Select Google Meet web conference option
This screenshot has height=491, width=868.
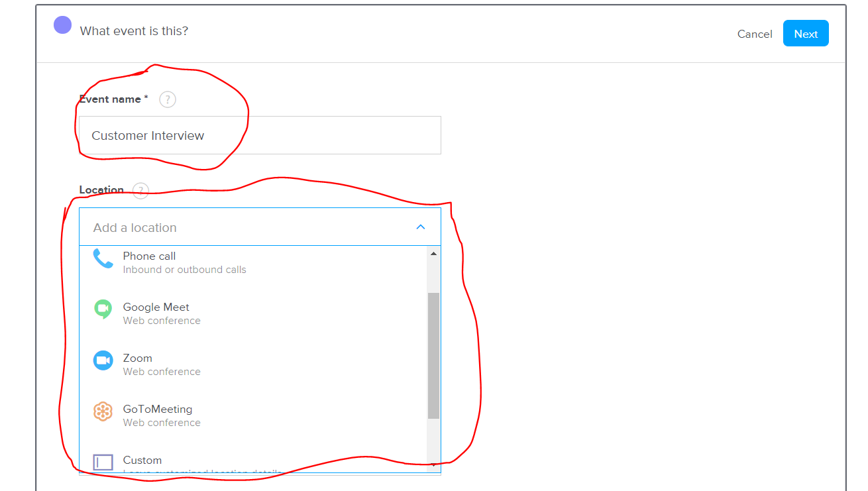[x=254, y=313]
